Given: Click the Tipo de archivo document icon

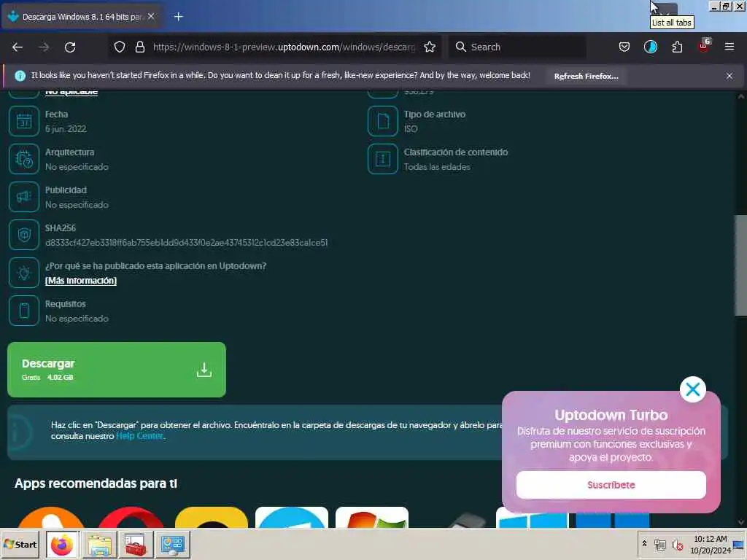Looking at the screenshot, I should point(382,122).
